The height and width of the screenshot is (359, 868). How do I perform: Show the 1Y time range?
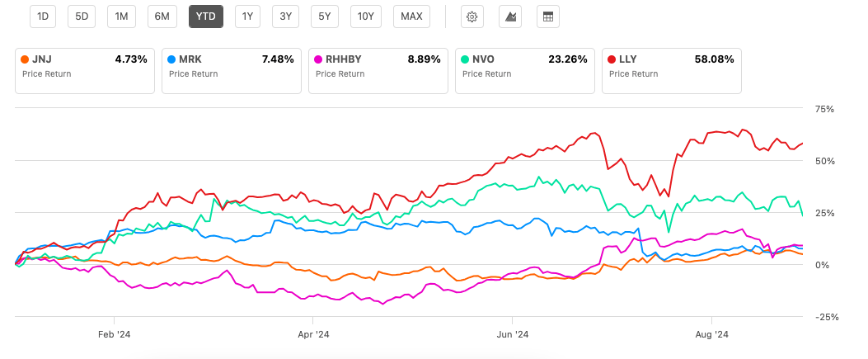[x=246, y=17]
